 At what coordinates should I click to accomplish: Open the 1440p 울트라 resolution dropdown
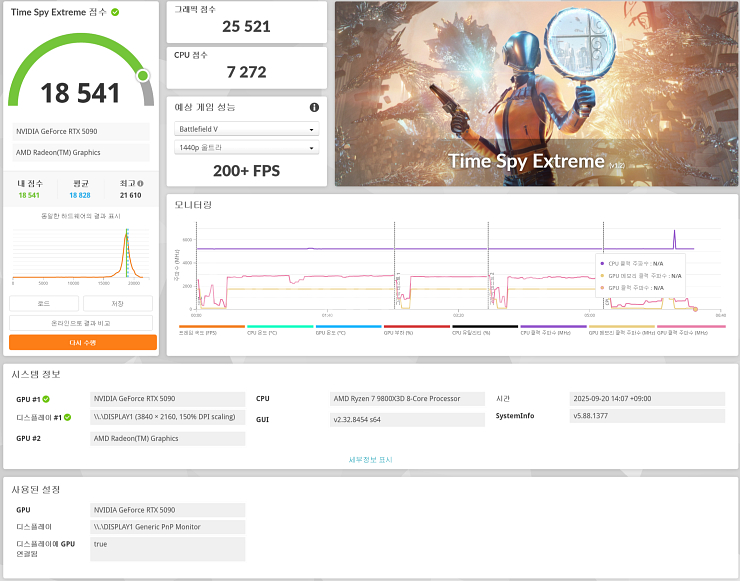coord(246,148)
